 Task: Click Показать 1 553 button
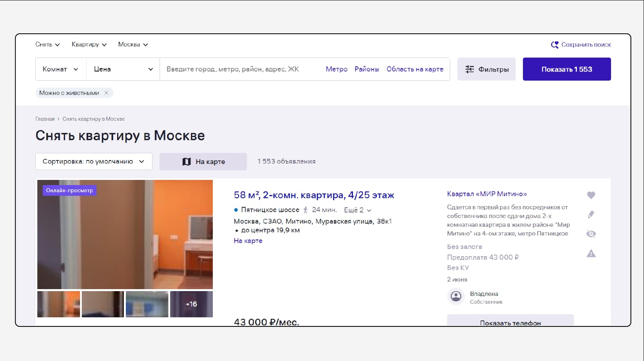tap(567, 69)
